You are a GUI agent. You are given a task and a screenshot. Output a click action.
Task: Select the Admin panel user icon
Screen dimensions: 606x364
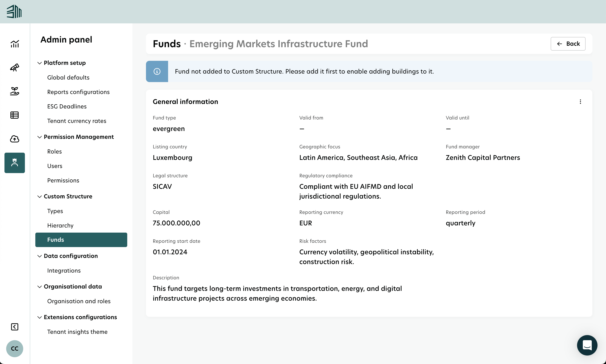[14, 163]
